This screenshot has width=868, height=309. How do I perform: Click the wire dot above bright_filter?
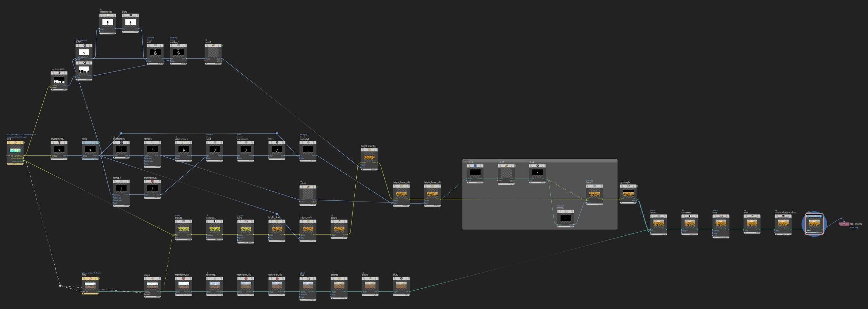coord(277,214)
